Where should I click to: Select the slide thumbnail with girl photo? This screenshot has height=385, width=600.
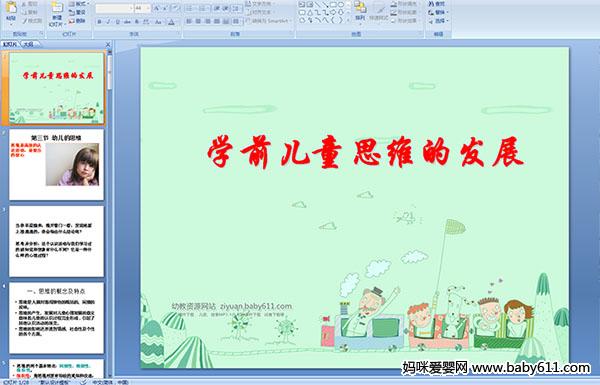[x=56, y=165]
